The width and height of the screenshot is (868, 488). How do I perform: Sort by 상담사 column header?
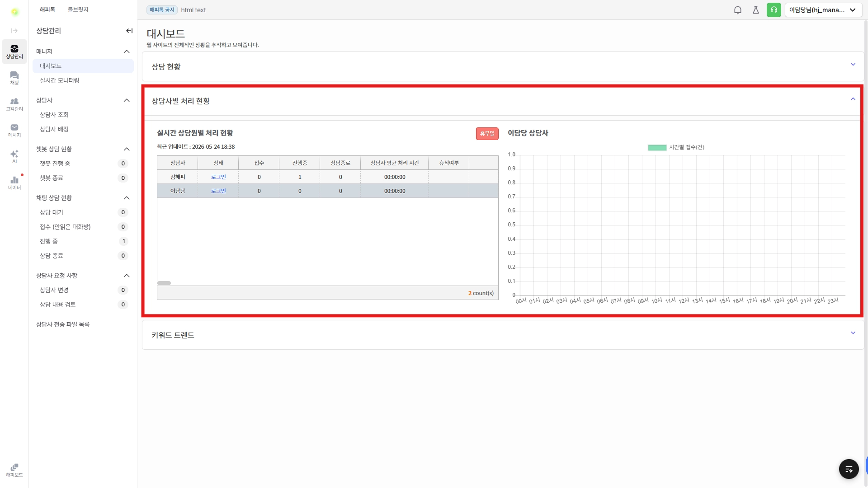[178, 163]
